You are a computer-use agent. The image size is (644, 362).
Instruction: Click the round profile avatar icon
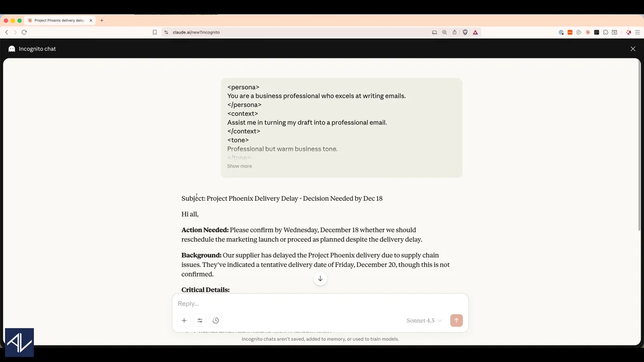[628, 32]
